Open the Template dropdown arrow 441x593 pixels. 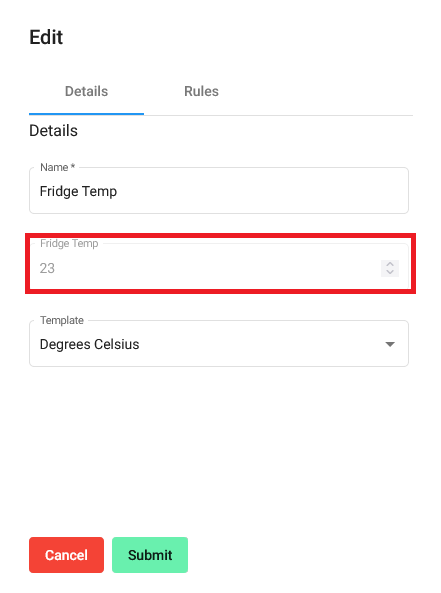pos(390,344)
